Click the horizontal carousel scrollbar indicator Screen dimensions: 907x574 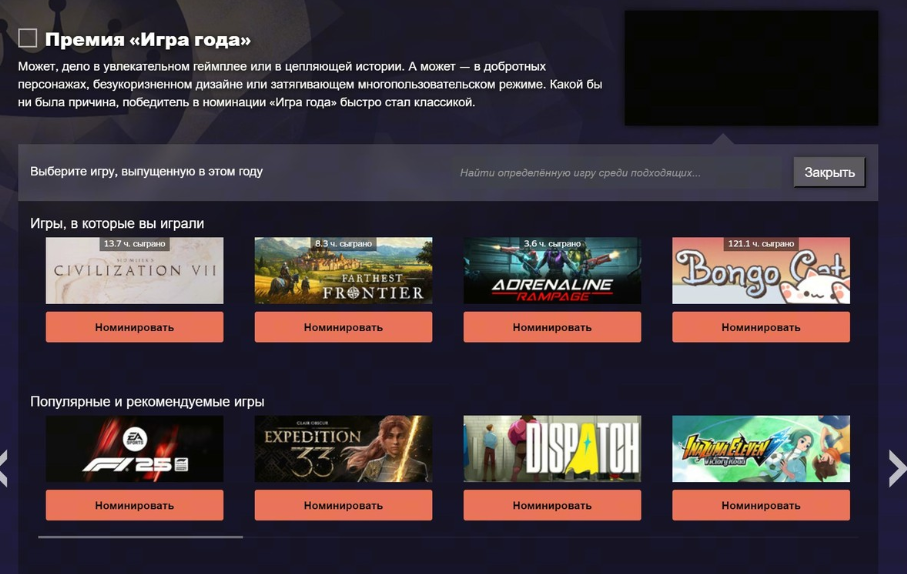[x=141, y=537]
